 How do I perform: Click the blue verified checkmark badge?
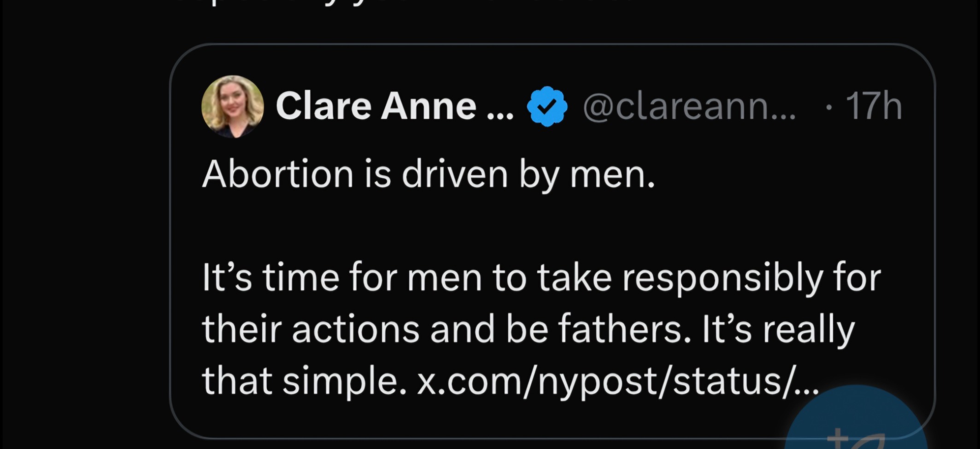click(x=547, y=106)
